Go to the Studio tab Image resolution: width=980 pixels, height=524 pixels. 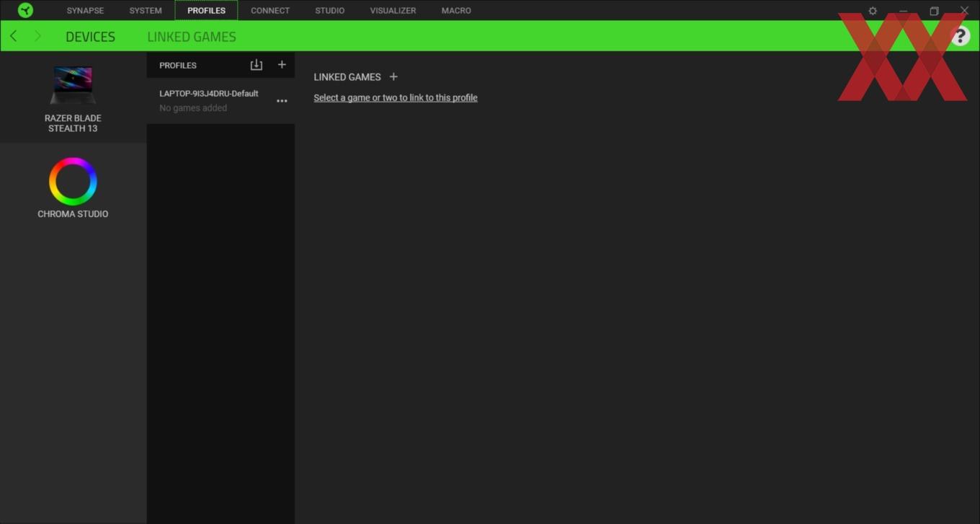(329, 11)
